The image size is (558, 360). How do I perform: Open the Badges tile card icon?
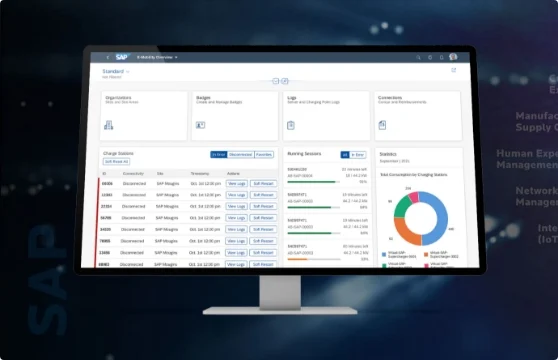(x=200, y=125)
